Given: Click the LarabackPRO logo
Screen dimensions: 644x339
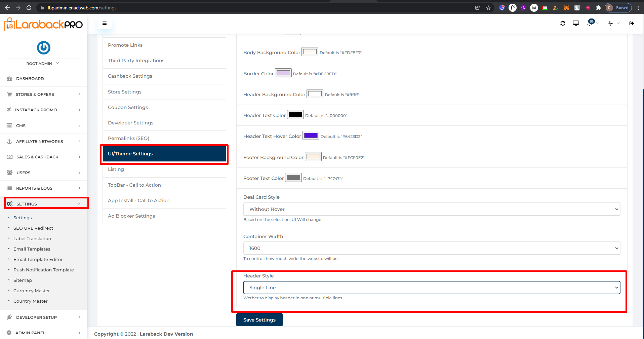Looking at the screenshot, I should pyautogui.click(x=43, y=24).
